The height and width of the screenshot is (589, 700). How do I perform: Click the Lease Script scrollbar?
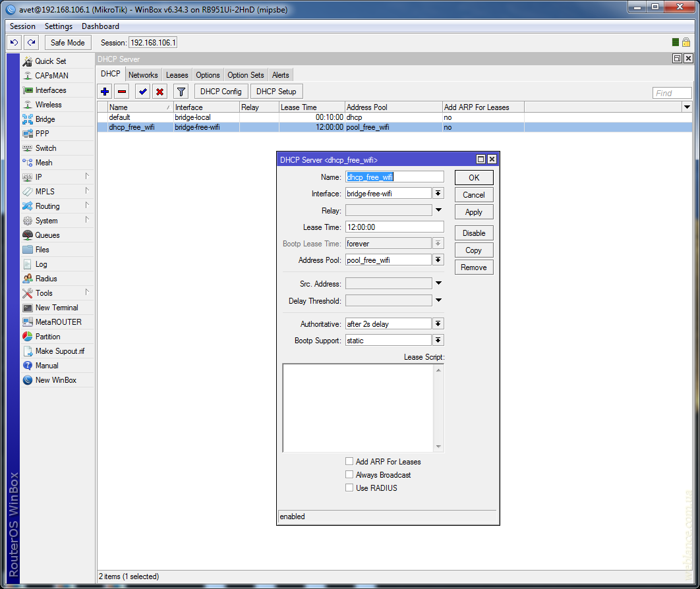(438, 408)
